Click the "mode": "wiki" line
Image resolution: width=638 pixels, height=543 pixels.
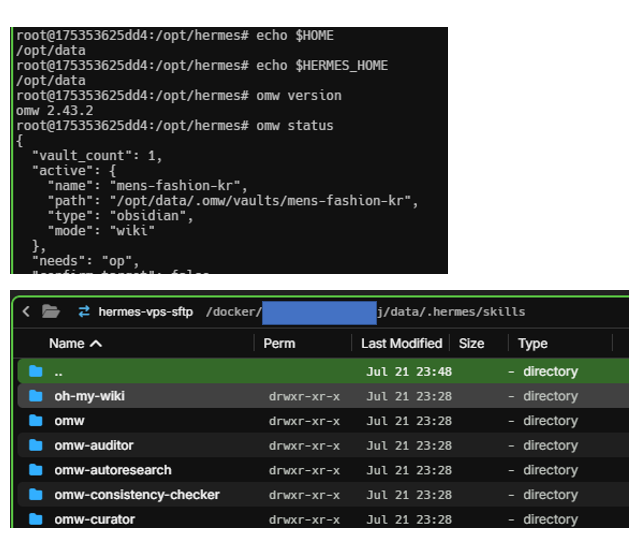(101, 231)
